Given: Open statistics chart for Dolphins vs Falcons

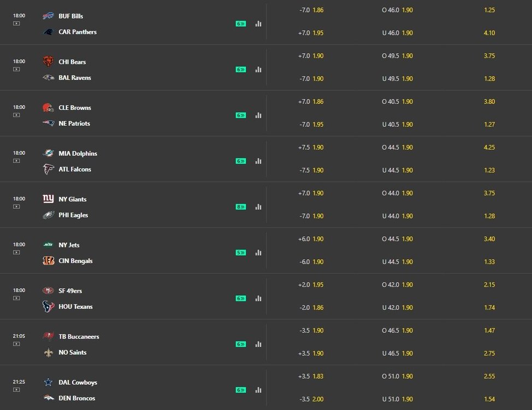Looking at the screenshot, I should [258, 161].
